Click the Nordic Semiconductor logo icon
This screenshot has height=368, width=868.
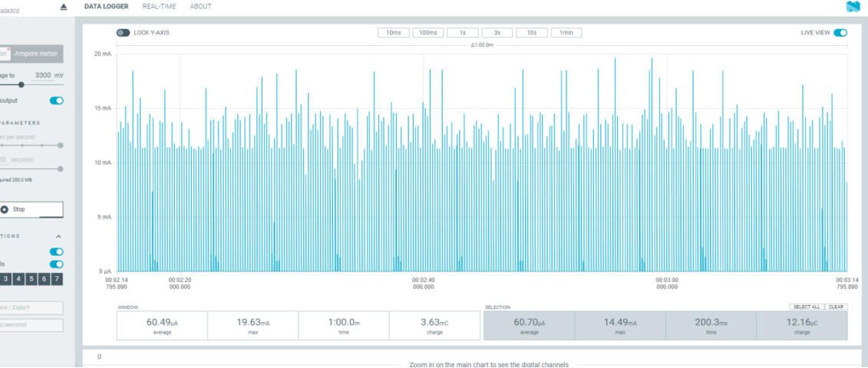coord(853,7)
